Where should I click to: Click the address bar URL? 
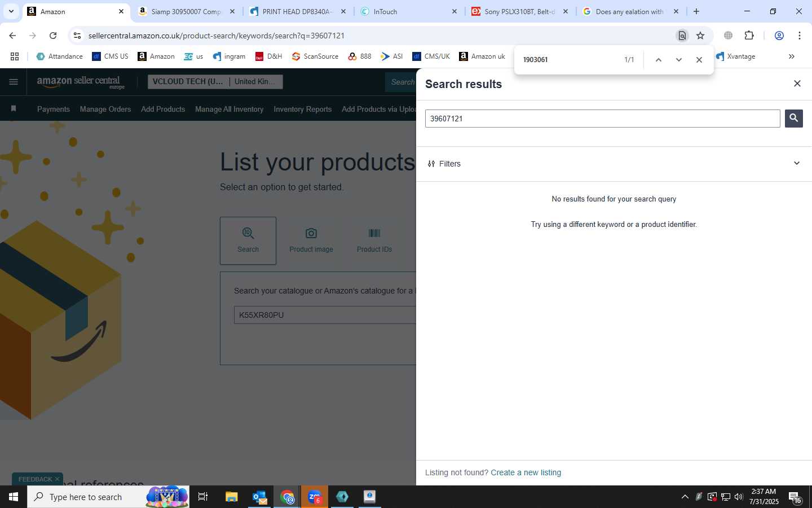tap(217, 36)
